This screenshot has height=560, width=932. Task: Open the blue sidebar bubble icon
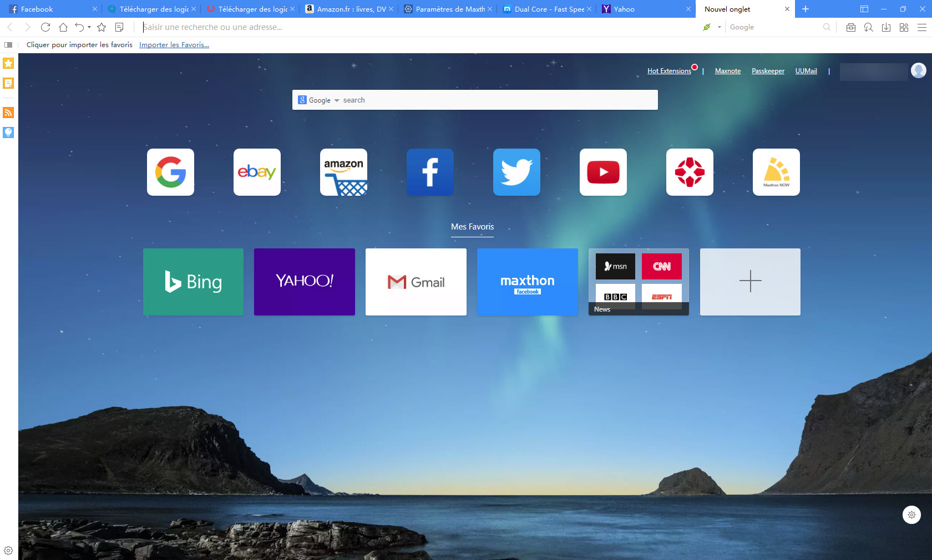coord(8,133)
